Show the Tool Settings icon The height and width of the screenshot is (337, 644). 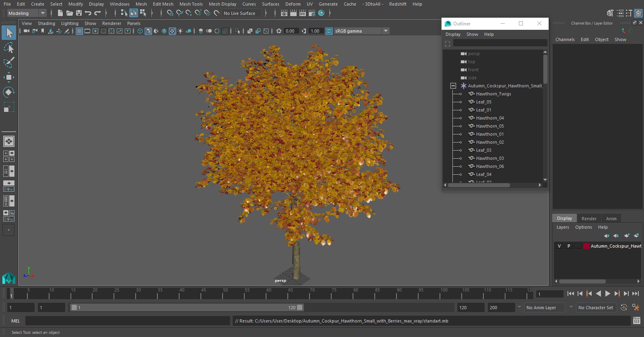click(x=629, y=13)
